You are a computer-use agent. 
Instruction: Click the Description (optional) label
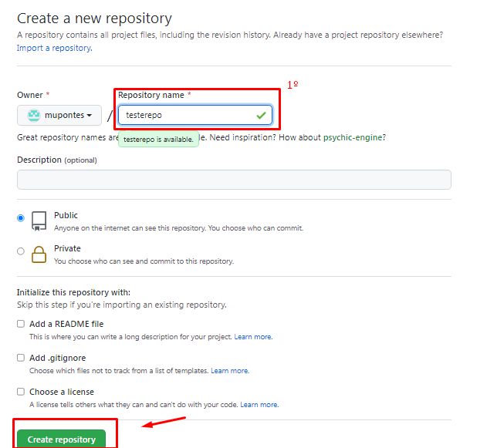57,160
